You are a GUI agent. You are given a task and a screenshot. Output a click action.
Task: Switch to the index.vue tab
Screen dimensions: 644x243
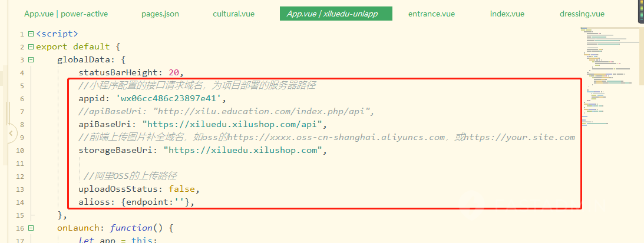(507, 14)
